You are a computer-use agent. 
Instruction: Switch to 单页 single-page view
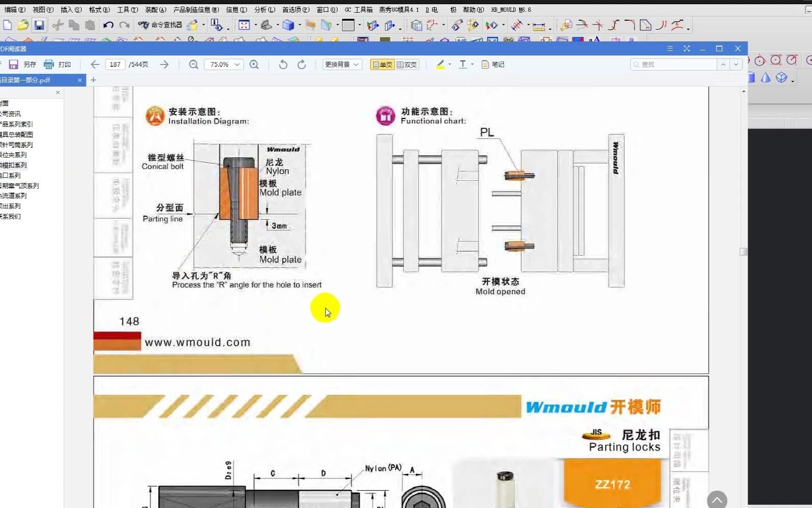(x=382, y=64)
